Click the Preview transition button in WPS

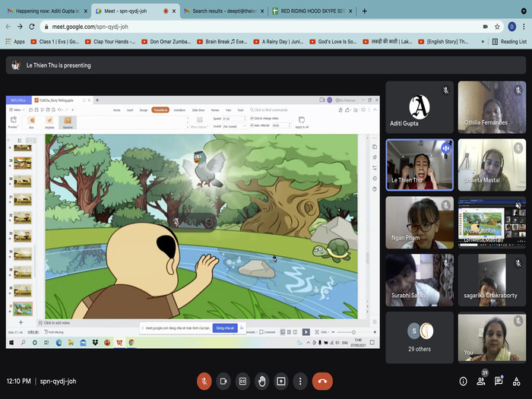[13, 122]
